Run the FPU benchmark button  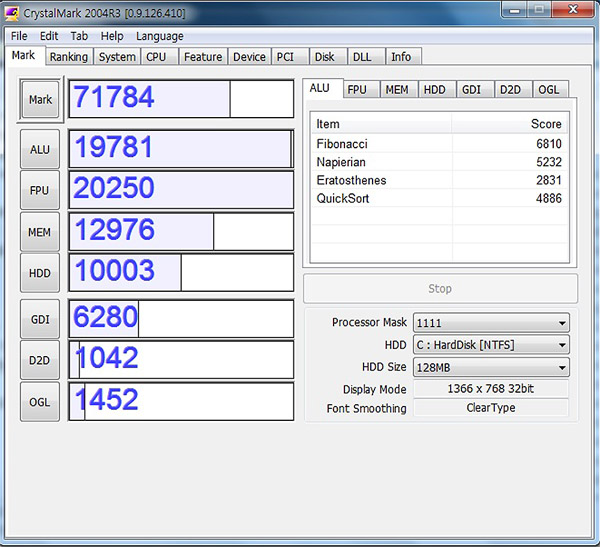click(40, 190)
